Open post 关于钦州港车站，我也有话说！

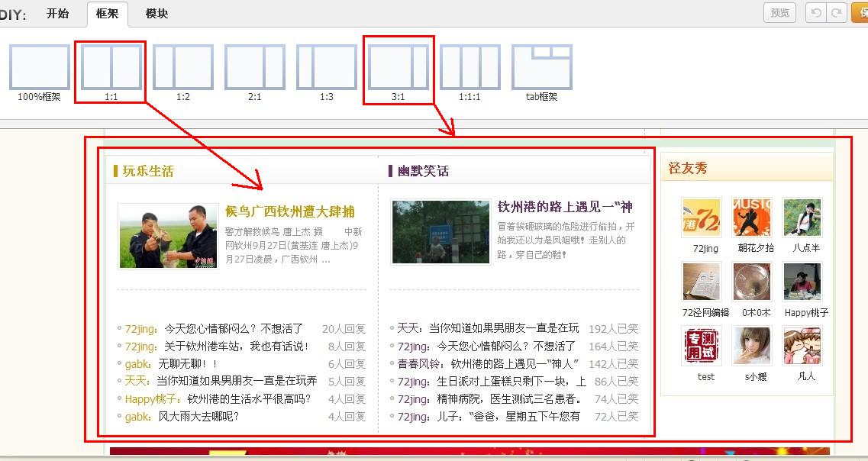(237, 347)
